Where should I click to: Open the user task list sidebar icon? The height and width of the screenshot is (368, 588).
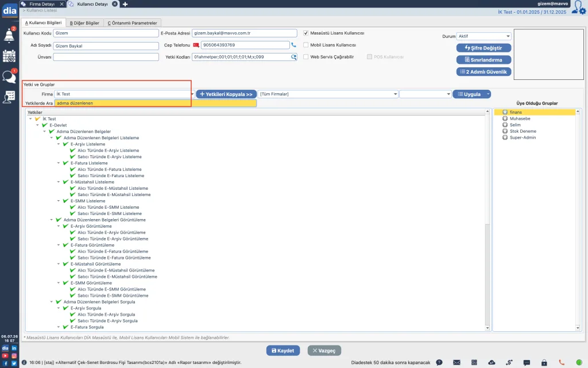9,97
